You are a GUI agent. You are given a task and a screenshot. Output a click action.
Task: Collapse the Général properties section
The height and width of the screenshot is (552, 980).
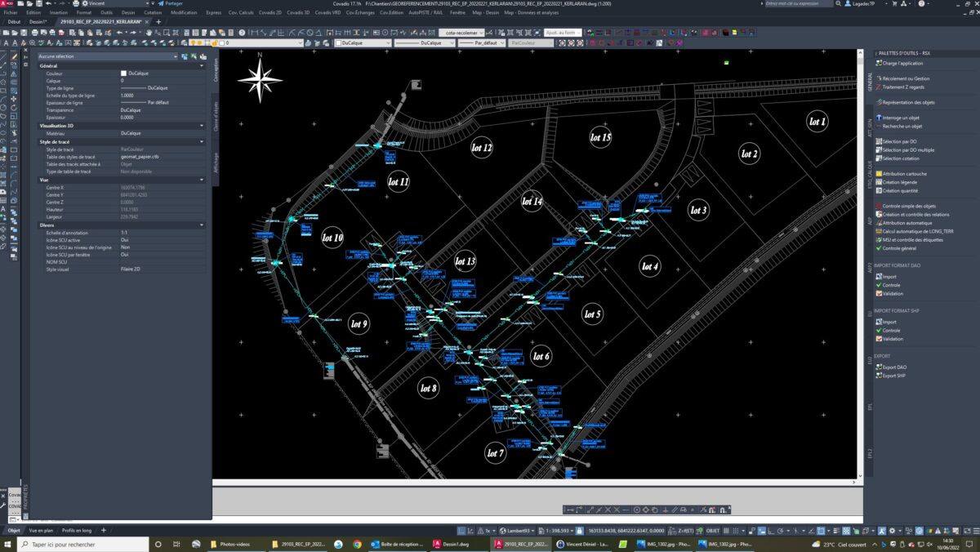point(202,65)
